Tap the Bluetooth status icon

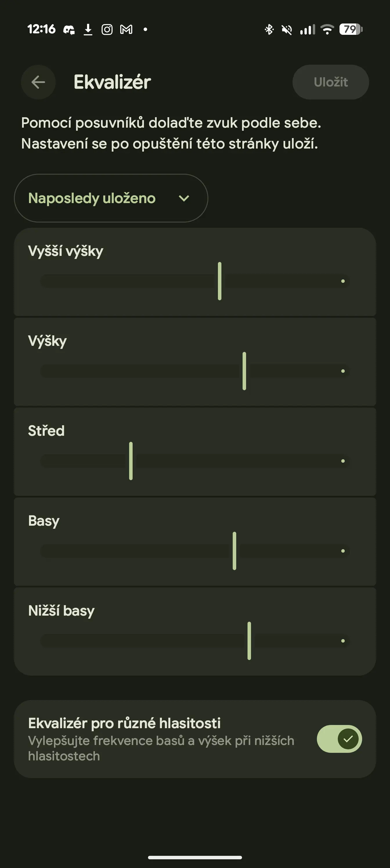269,30
